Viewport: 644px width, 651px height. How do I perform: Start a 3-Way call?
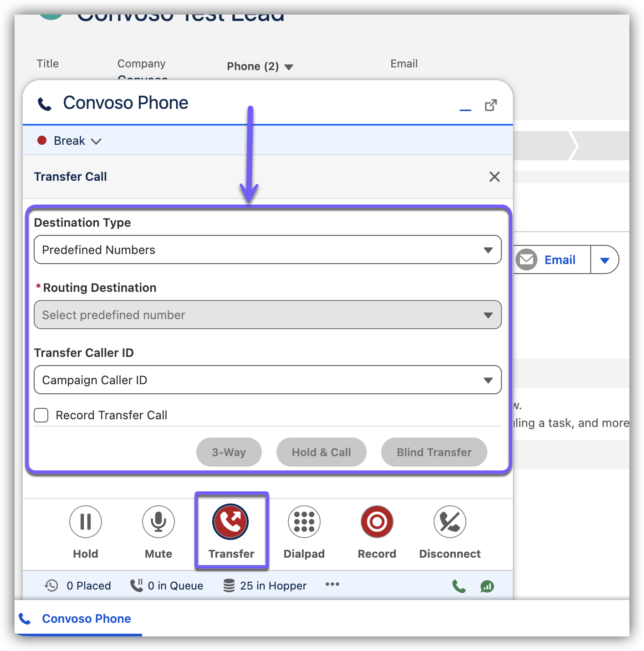tap(229, 452)
